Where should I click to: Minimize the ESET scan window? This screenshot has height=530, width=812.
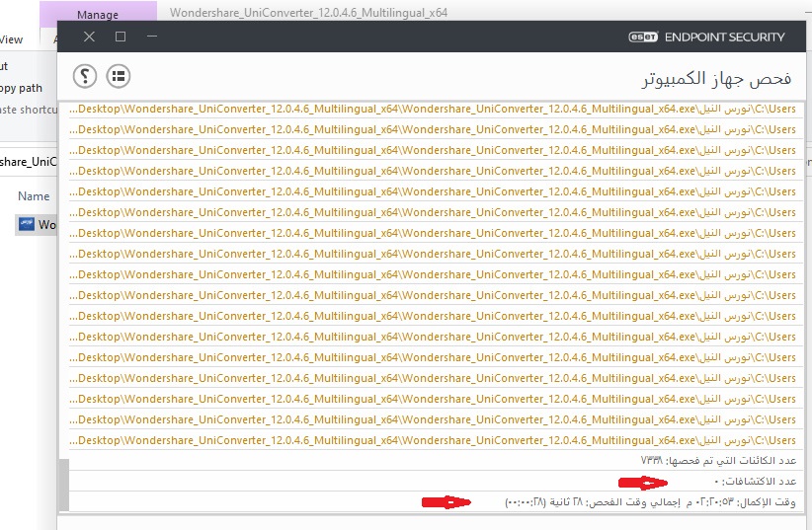pos(152,37)
